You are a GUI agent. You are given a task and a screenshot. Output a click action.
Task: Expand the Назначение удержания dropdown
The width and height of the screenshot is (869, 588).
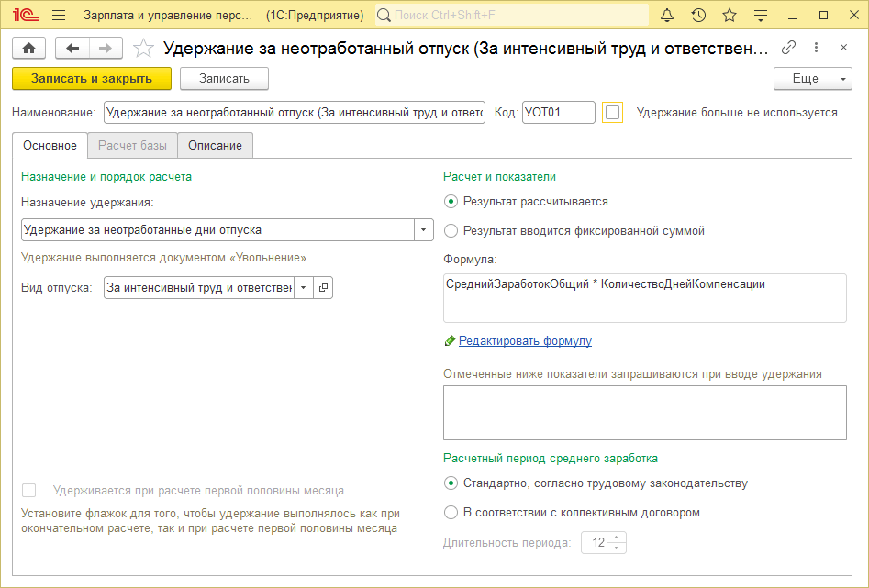click(x=423, y=230)
